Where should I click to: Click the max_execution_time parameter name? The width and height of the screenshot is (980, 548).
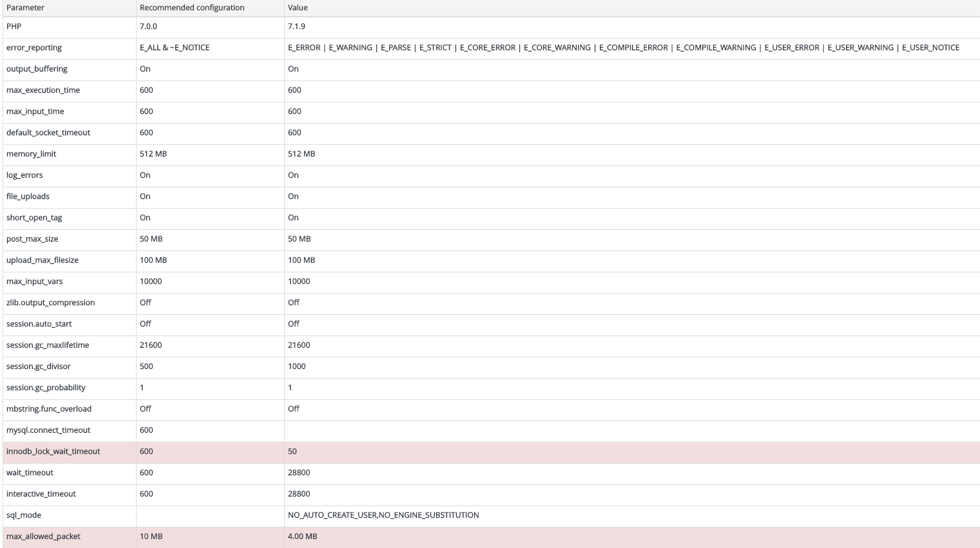[43, 90]
